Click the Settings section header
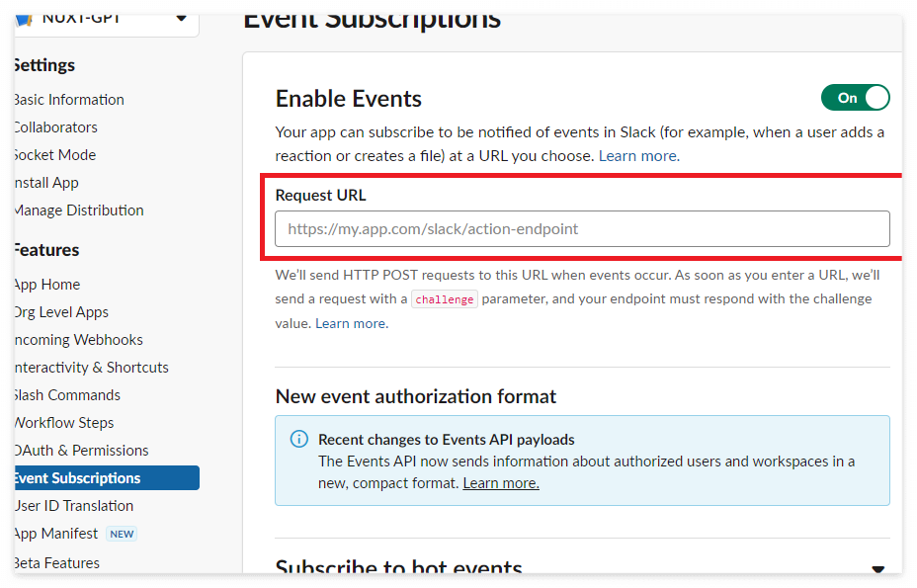The width and height of the screenshot is (917, 588). coord(44,65)
